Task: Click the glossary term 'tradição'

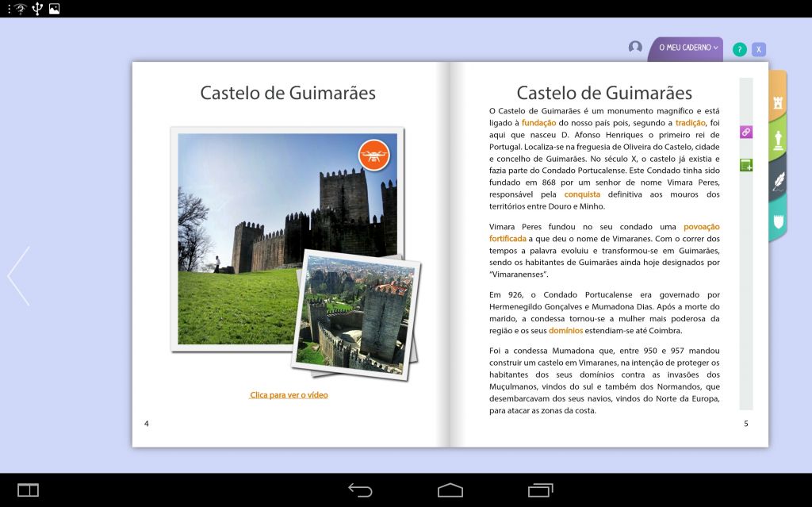Action: coord(690,123)
